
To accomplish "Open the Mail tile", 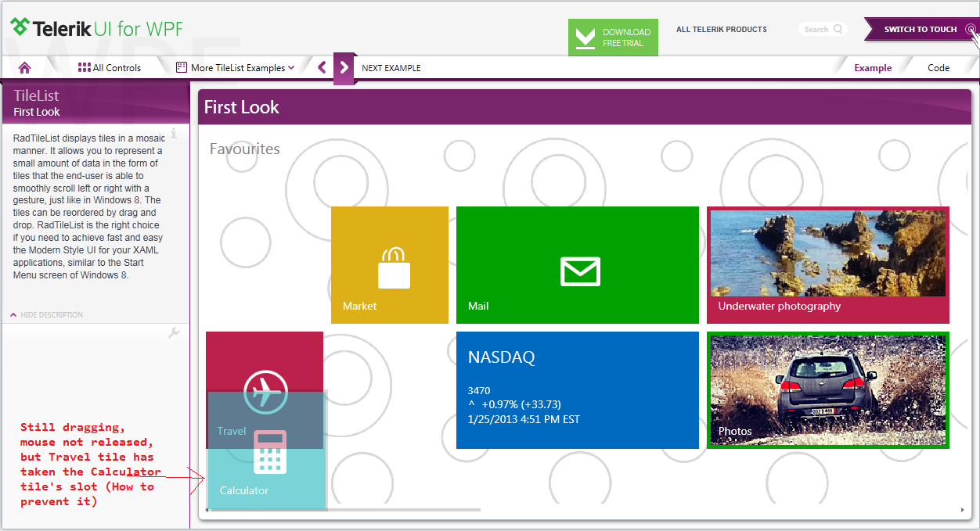I will tap(578, 265).
